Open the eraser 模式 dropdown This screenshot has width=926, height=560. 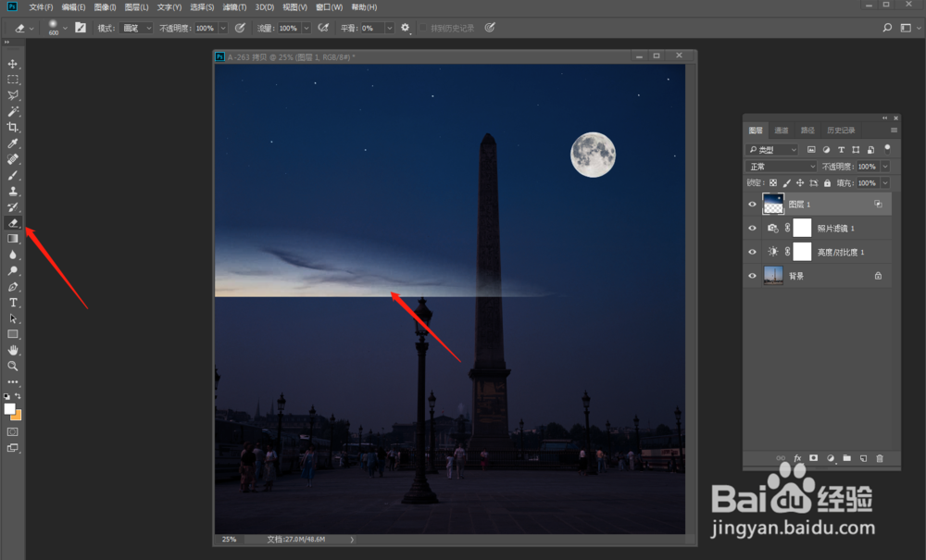[x=135, y=28]
